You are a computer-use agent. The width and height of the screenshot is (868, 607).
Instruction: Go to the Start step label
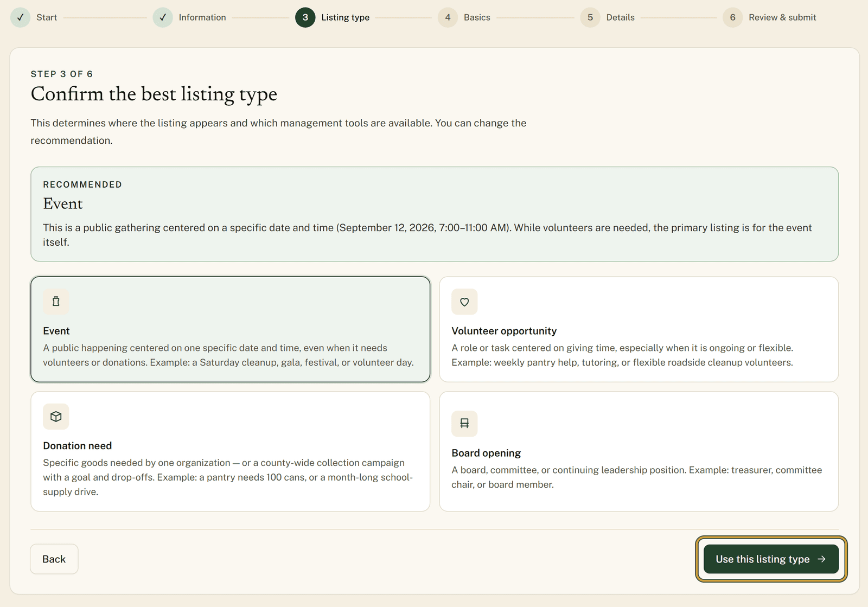[x=47, y=17]
